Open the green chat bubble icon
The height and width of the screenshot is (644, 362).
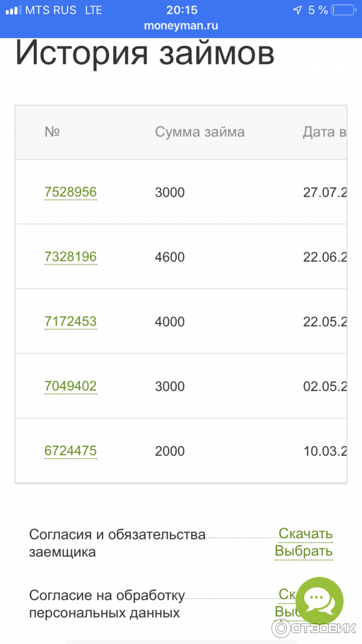(x=319, y=601)
